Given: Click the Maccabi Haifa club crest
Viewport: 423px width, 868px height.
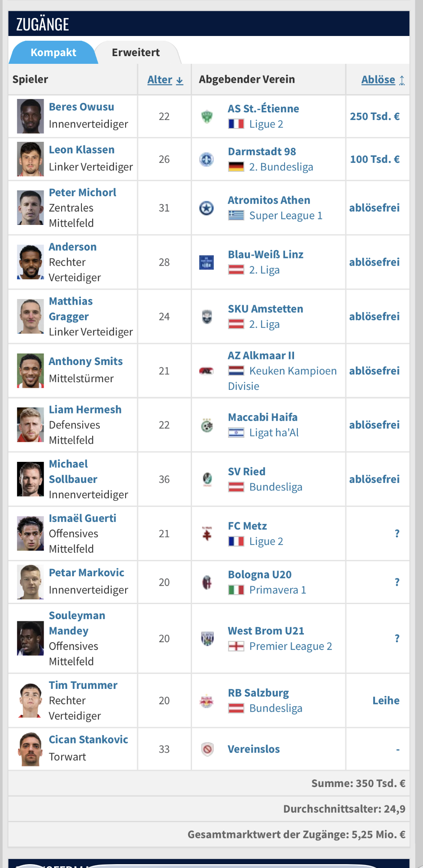Looking at the screenshot, I should click(207, 425).
